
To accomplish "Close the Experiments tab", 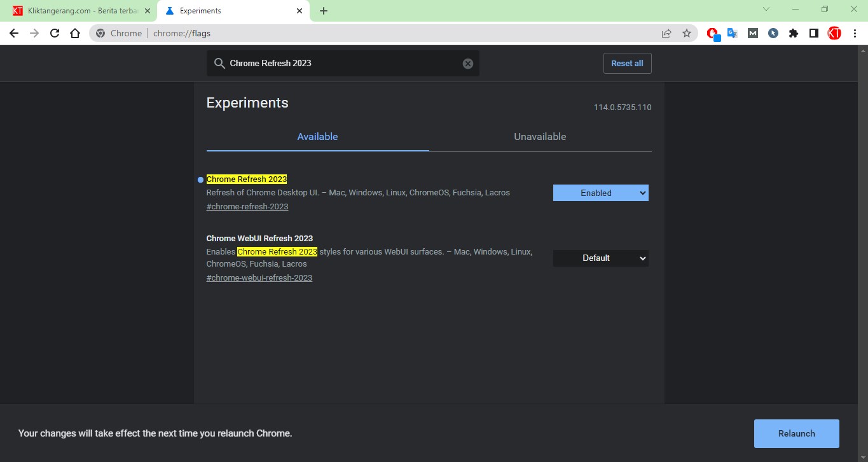I will (300, 11).
